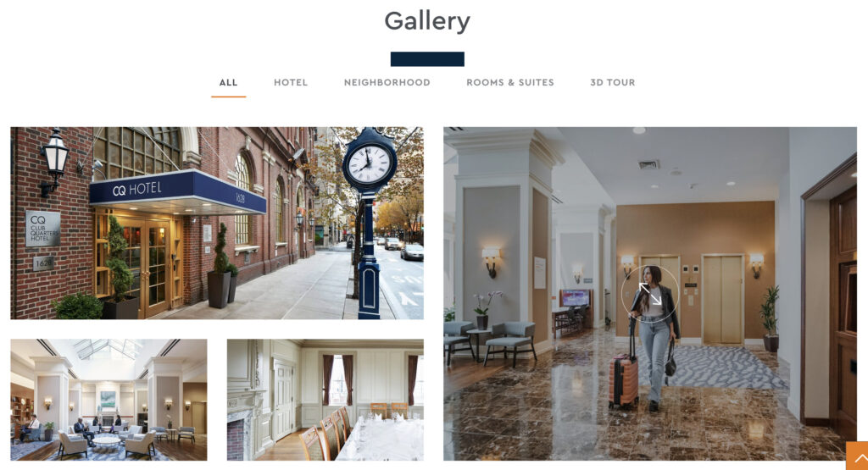Open the hotel exterior entrance photo
The image size is (868, 470).
[x=217, y=224]
